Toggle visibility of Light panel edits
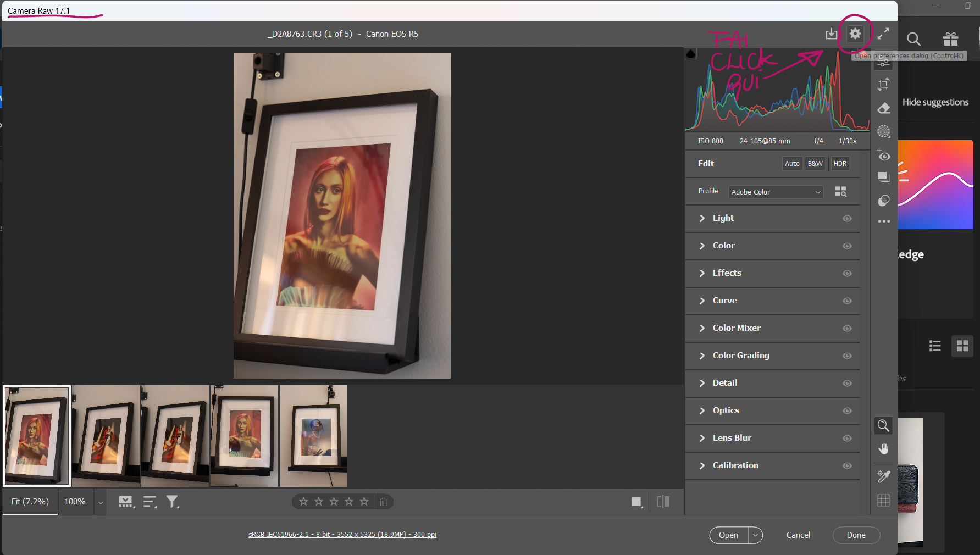Viewport: 980px width, 555px height. tap(847, 219)
